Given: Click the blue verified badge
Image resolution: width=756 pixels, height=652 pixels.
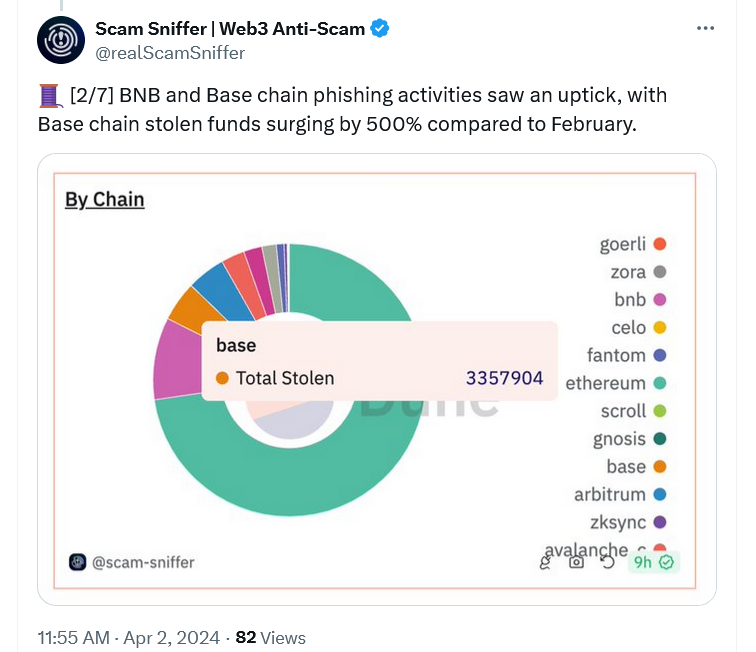Looking at the screenshot, I should (380, 29).
